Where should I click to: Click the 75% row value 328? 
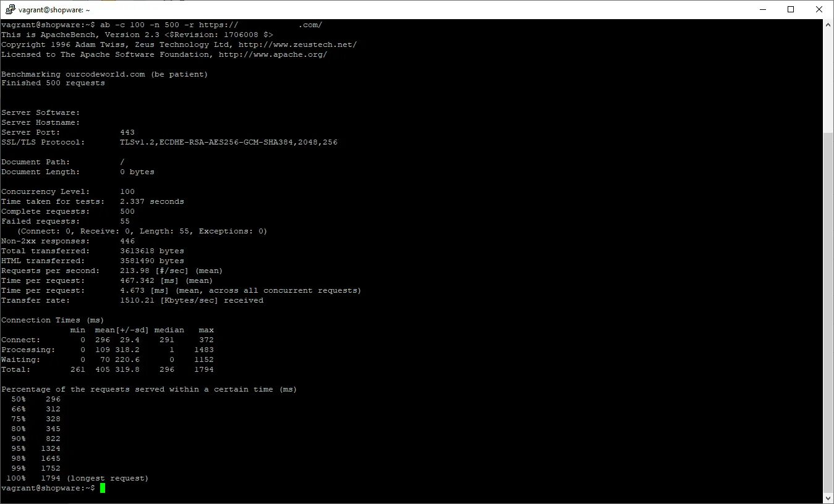(x=53, y=419)
